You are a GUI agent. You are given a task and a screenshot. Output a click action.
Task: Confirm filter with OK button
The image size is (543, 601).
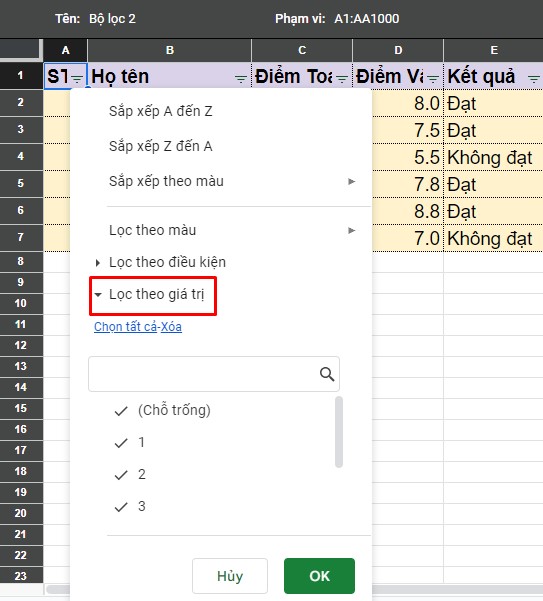[319, 576]
